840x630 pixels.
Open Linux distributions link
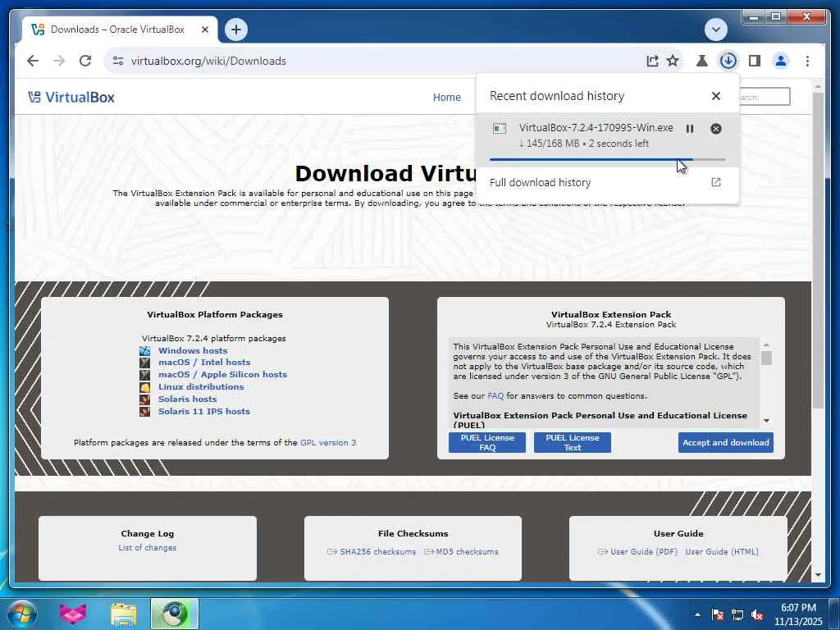point(201,387)
